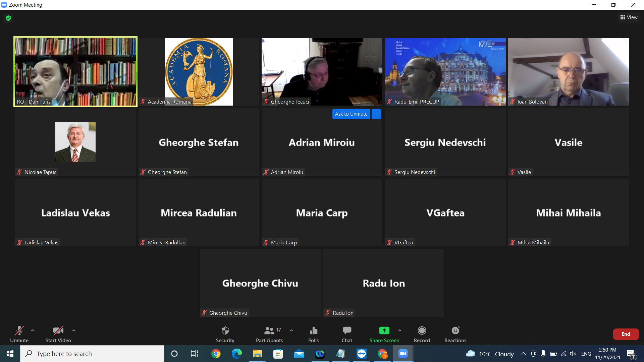
Task: Click the red End button
Action: [626, 334]
